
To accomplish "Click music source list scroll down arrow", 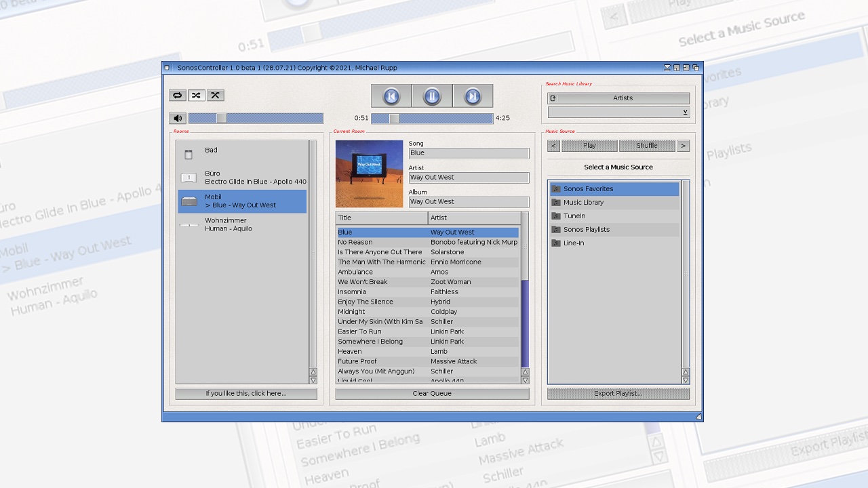I will pos(686,380).
